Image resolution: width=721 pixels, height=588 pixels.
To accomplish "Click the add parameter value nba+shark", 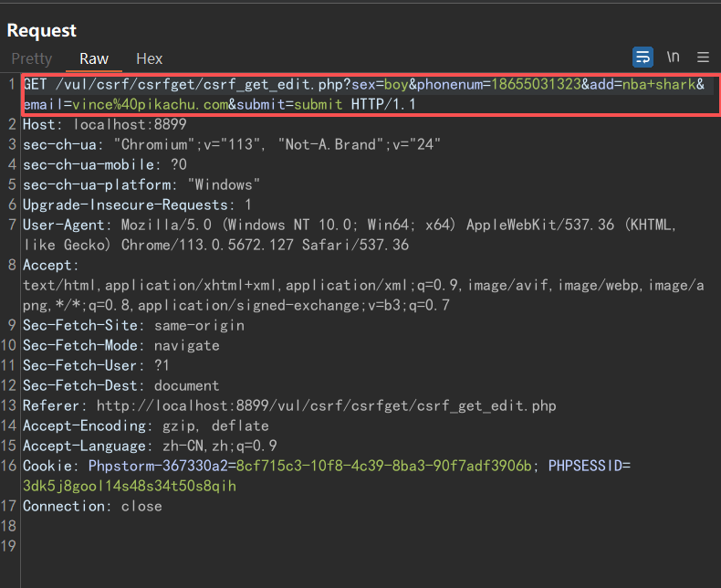I will point(660,84).
